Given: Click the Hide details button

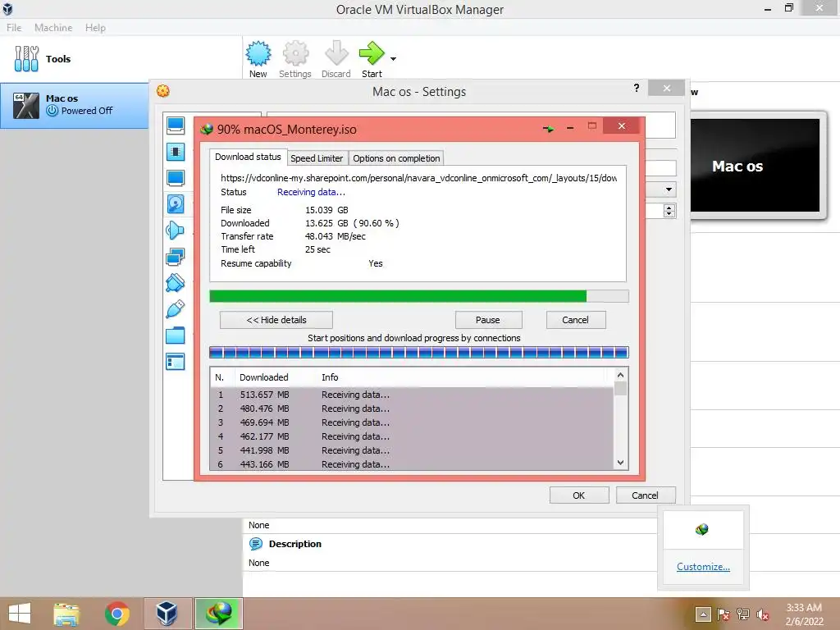Looking at the screenshot, I should click(x=276, y=320).
